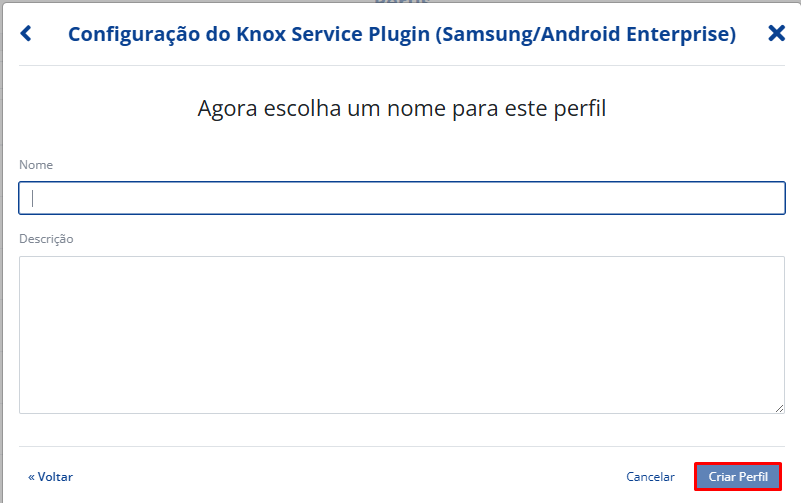801x503 pixels.
Task: Focus the Nome text field
Action: [401, 198]
